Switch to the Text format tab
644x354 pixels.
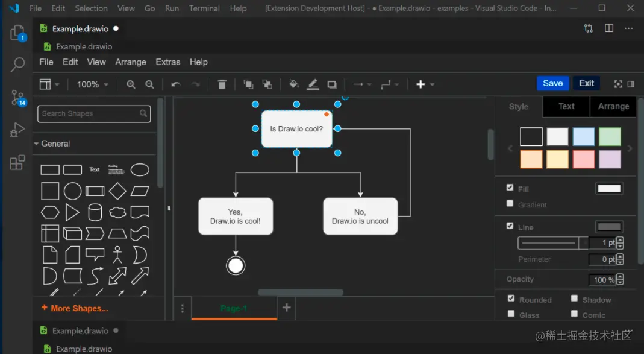(x=566, y=106)
